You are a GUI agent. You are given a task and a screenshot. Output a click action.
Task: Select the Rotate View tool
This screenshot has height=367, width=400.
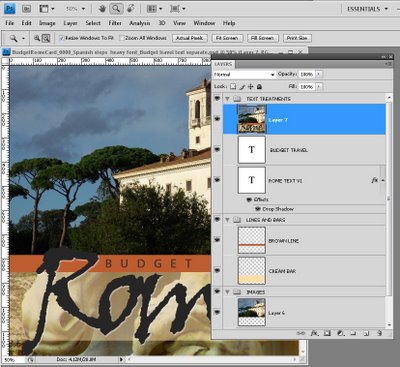[131, 9]
